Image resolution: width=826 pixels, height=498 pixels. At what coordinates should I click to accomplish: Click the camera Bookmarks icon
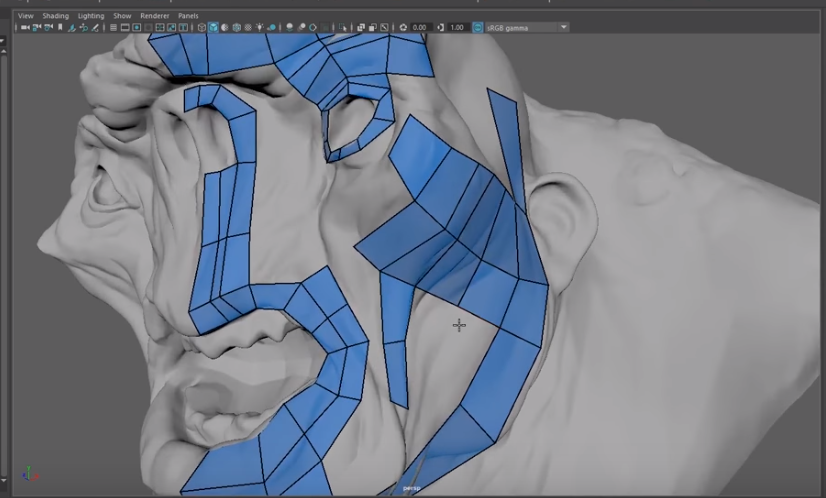coord(60,27)
